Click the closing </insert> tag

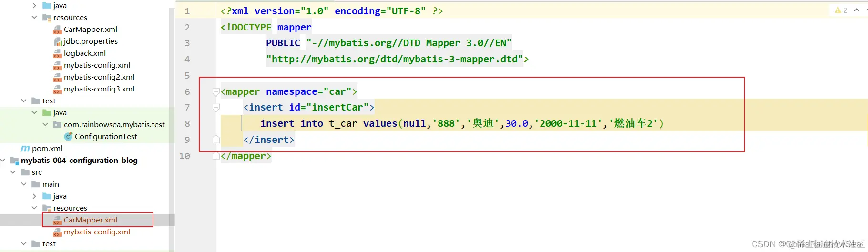269,140
